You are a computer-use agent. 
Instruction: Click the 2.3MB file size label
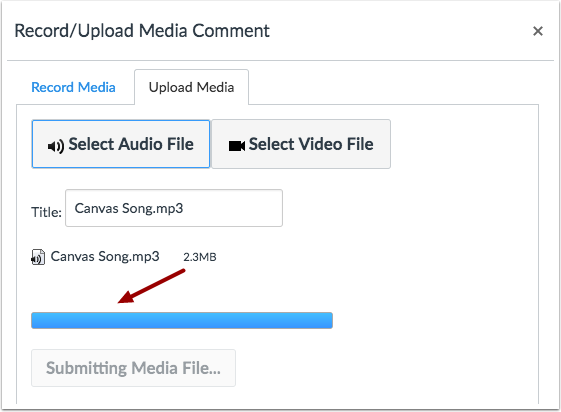tap(200, 257)
